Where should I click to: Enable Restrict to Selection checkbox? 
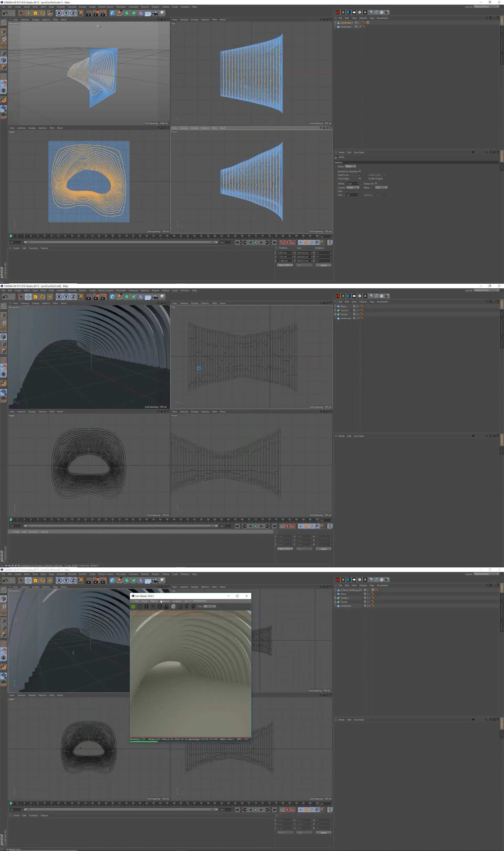click(360, 171)
